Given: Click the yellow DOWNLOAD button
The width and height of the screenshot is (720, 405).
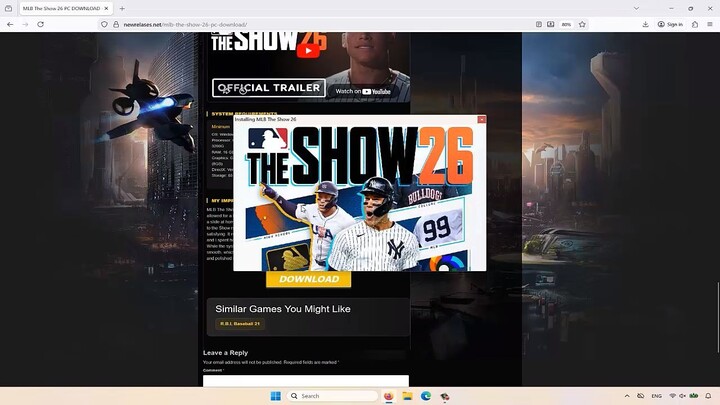Looking at the screenshot, I should click(309, 279).
